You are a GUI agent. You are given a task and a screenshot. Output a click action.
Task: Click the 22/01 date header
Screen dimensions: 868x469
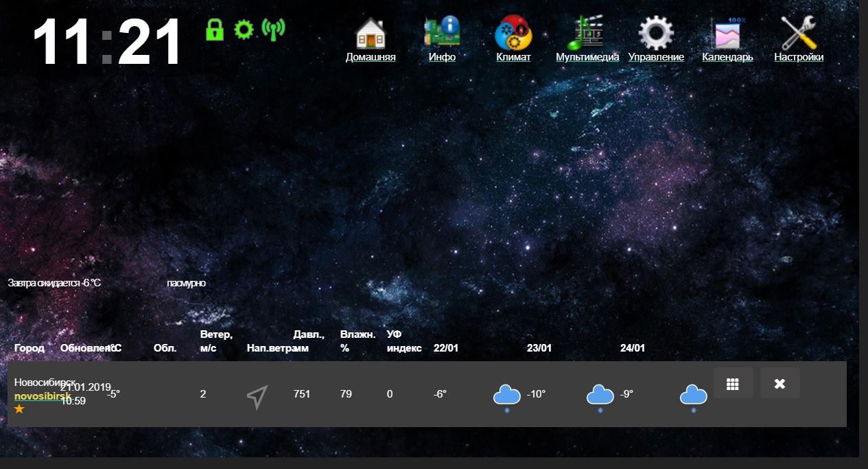(x=446, y=348)
